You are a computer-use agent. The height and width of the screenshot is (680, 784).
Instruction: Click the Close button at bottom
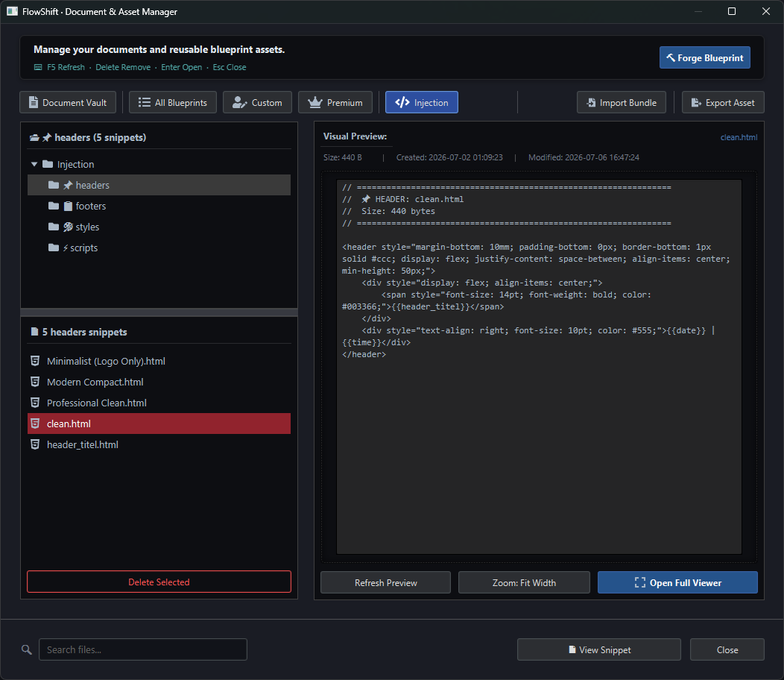click(x=727, y=649)
